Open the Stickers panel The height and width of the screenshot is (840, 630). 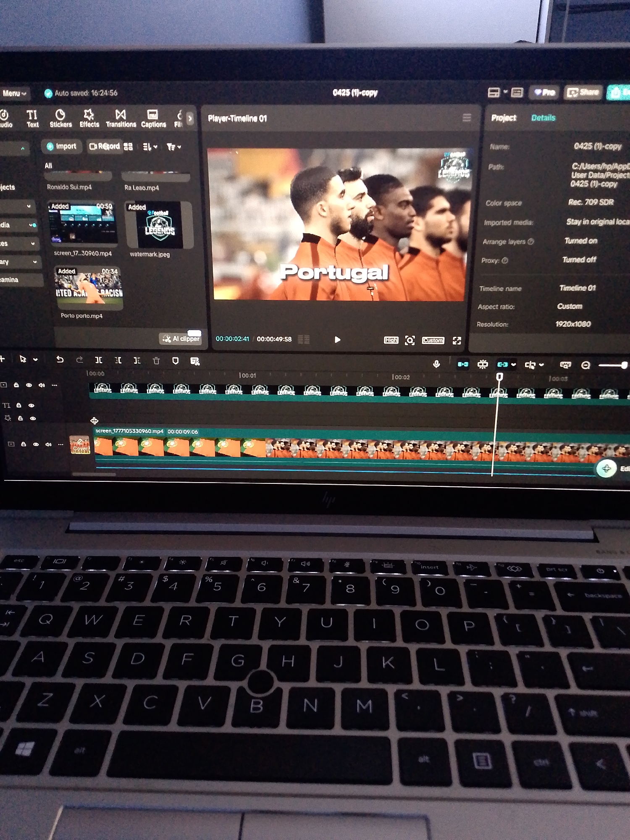pos(60,118)
